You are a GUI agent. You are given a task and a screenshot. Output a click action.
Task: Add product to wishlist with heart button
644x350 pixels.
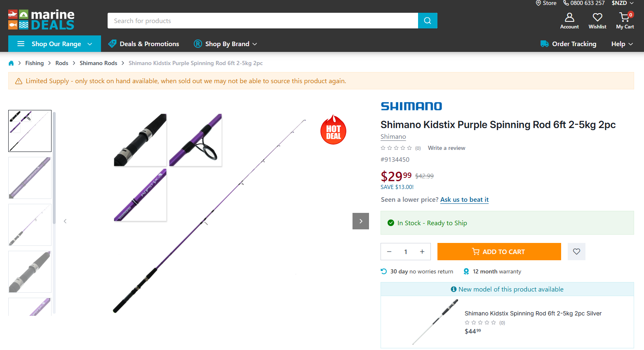click(576, 252)
